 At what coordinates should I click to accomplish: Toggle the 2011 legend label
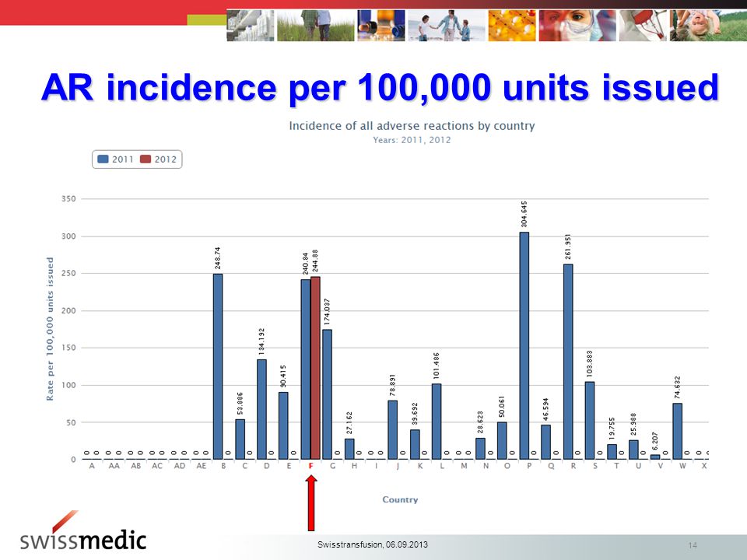click(x=123, y=159)
